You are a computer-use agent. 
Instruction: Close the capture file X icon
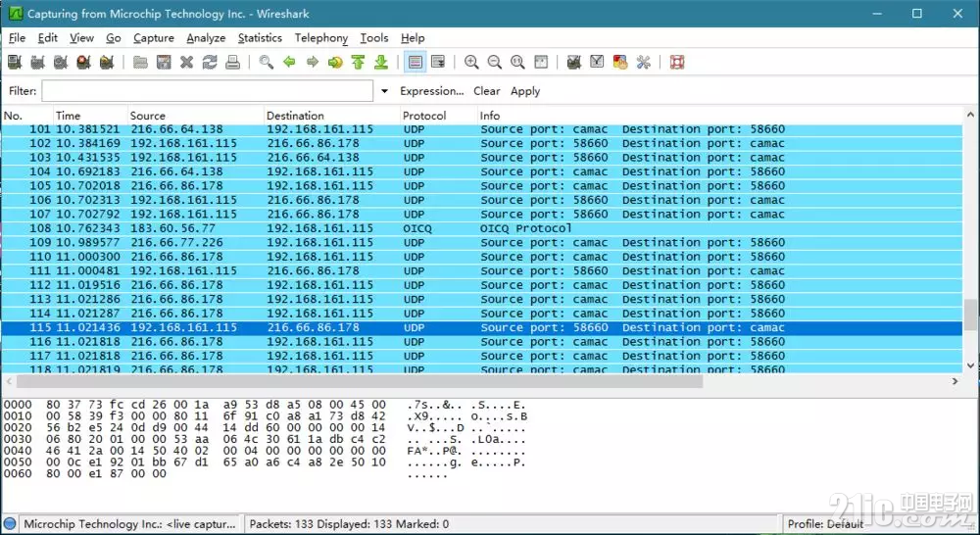click(186, 62)
